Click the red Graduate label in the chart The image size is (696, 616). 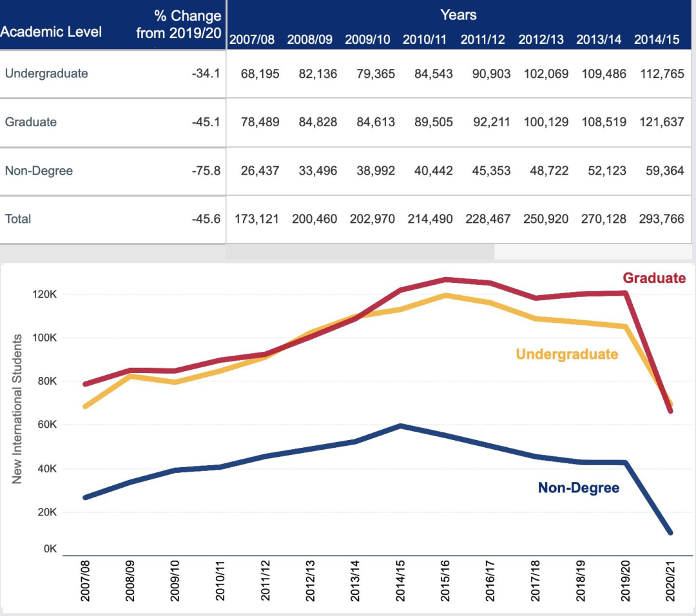click(x=654, y=278)
